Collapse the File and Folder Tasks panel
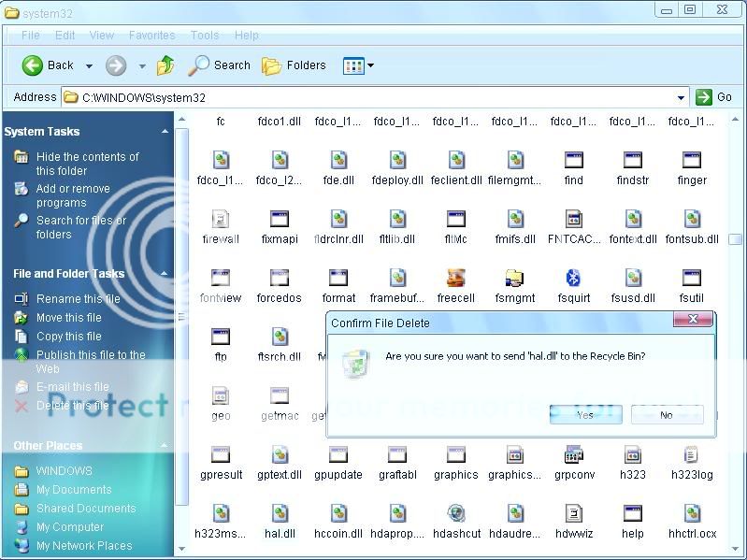 click(x=165, y=274)
